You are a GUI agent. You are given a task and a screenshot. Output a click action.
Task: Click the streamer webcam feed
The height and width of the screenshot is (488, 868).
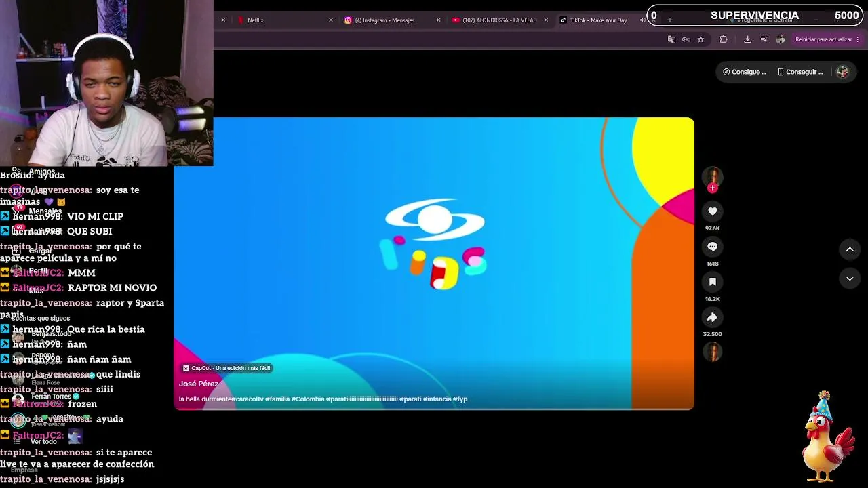pos(106,83)
